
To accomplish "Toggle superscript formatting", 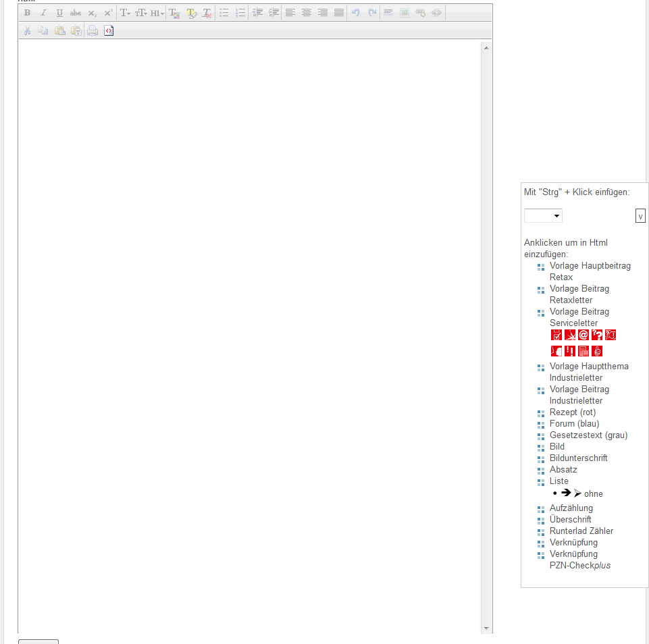I will 108,13.
